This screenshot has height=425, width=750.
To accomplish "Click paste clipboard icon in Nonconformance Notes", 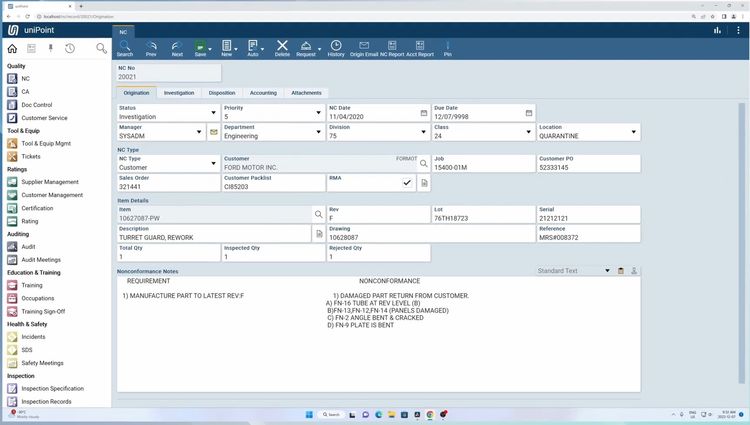I will tap(620, 271).
